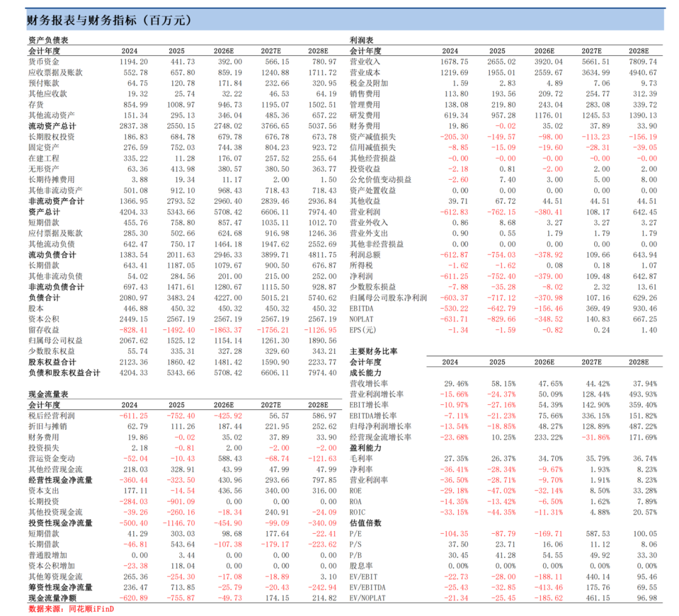The image size is (679, 616).
Task: Click the 资产总计 row label
Action: (x=44, y=212)
